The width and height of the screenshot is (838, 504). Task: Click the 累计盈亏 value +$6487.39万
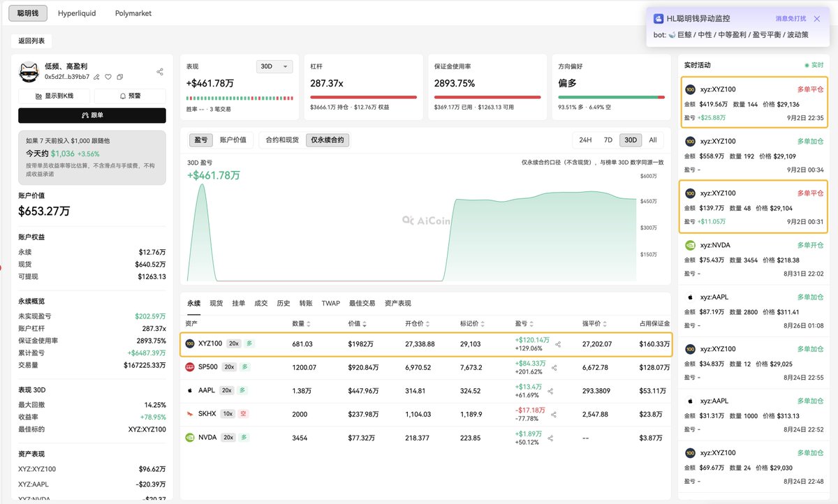pos(146,353)
